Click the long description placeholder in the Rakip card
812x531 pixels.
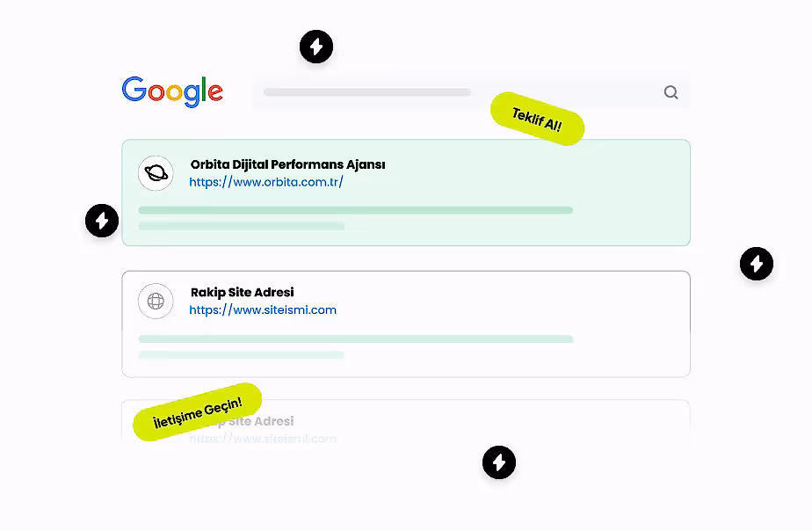point(355,338)
